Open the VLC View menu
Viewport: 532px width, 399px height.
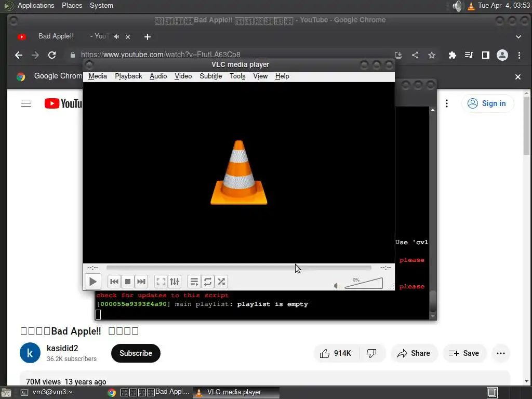coord(260,76)
